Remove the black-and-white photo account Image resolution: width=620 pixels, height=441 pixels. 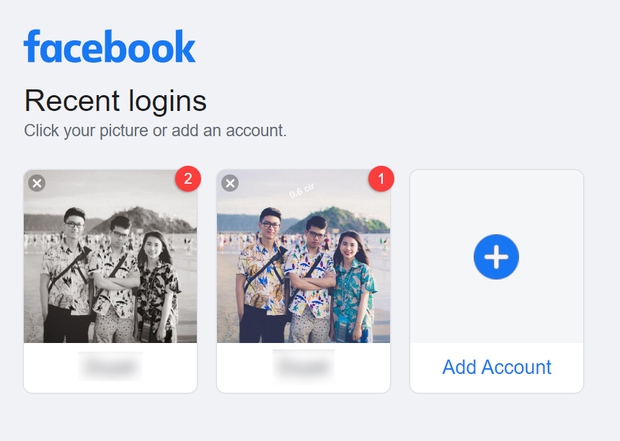click(x=36, y=183)
